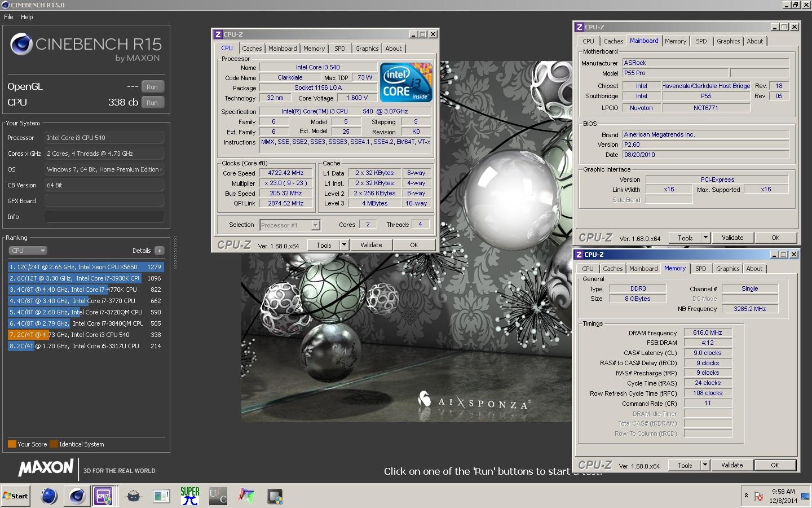This screenshot has height=508, width=812.
Task: Open the window-panel taskbar icon
Action: pos(161,496)
